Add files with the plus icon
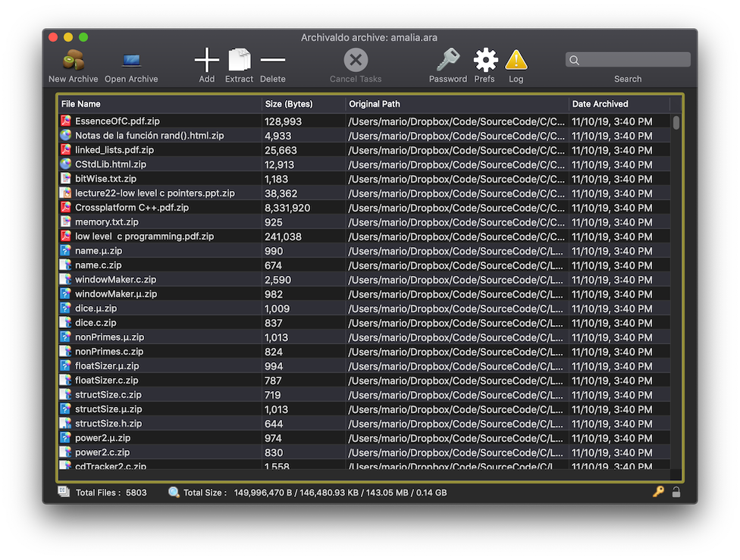This screenshot has height=560, width=740. click(x=207, y=60)
